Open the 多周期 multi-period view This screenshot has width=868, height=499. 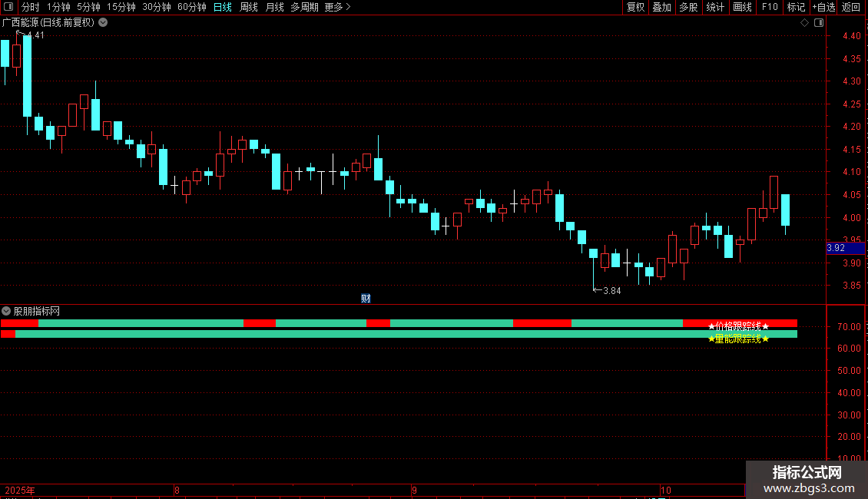pyautogui.click(x=304, y=7)
